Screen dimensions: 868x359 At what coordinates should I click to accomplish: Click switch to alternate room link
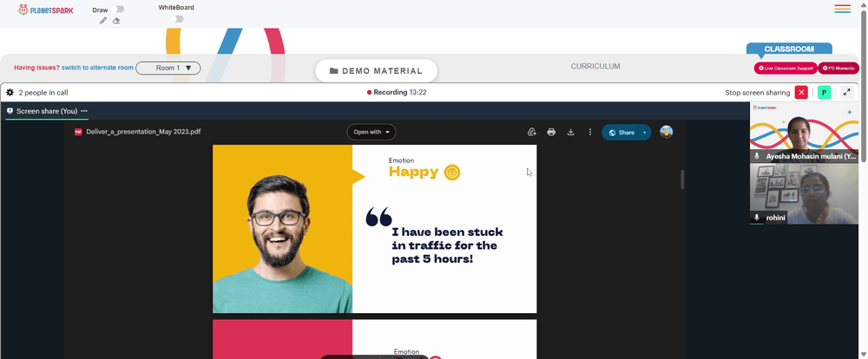(x=97, y=68)
